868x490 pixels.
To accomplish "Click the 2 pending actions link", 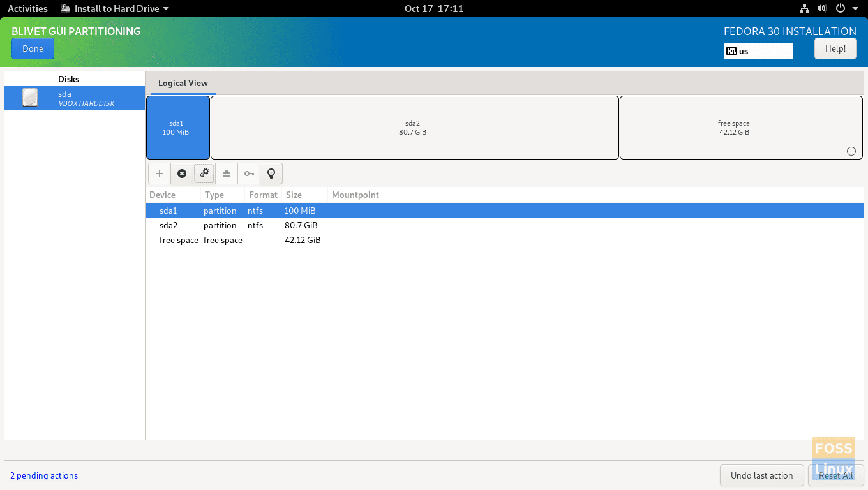I will 44,475.
